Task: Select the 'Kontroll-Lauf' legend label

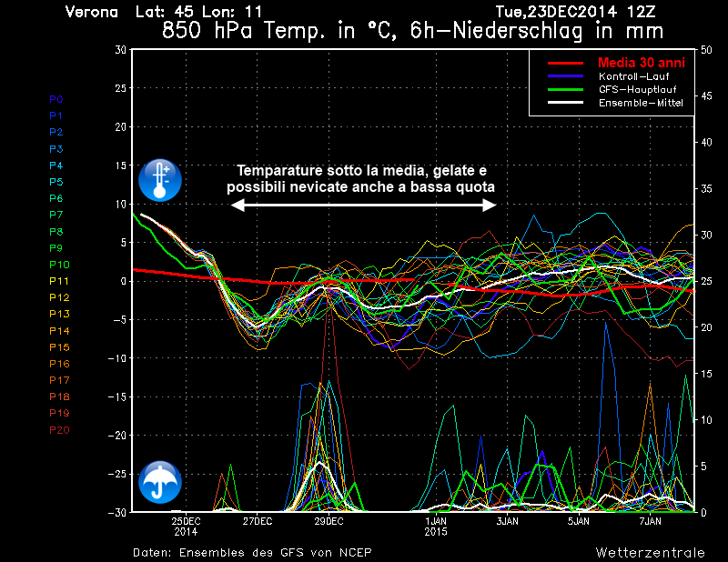Action: [x=633, y=76]
